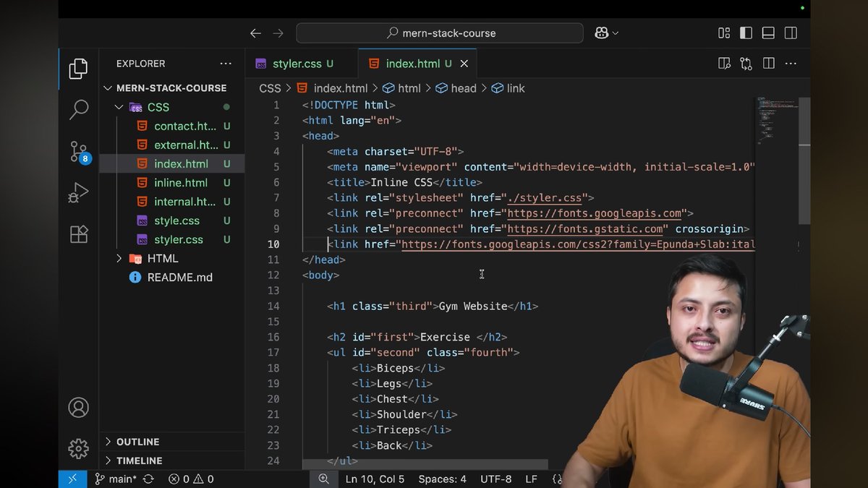Synchronize changes icon in status bar
Screen dimensions: 868x488
tap(148, 479)
